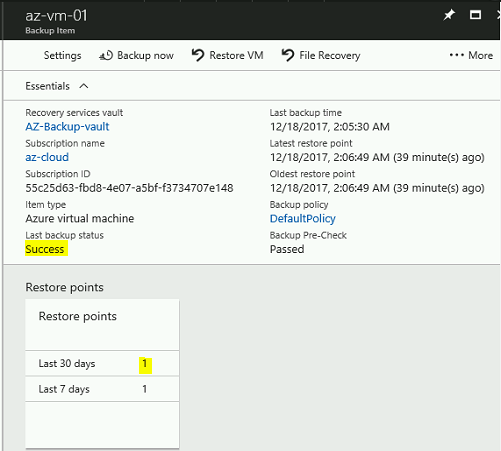Click the Essentials heading label
Screen dimensions: 501x451
click(48, 86)
